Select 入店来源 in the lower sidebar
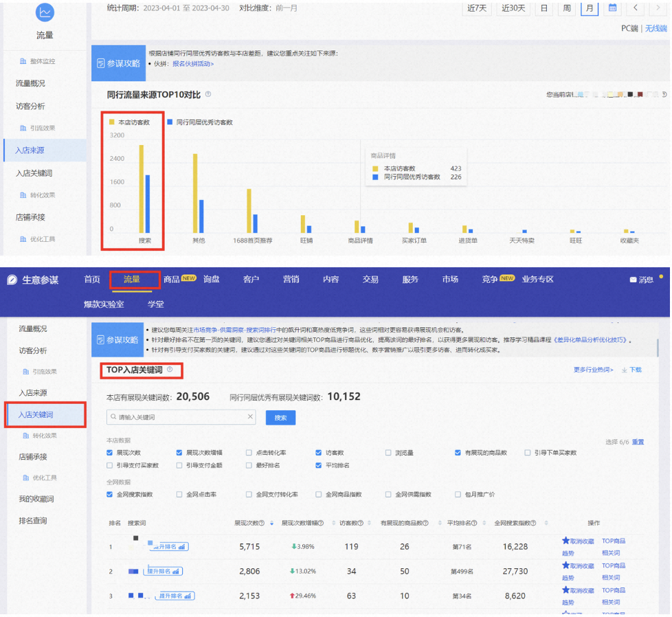 click(x=33, y=392)
